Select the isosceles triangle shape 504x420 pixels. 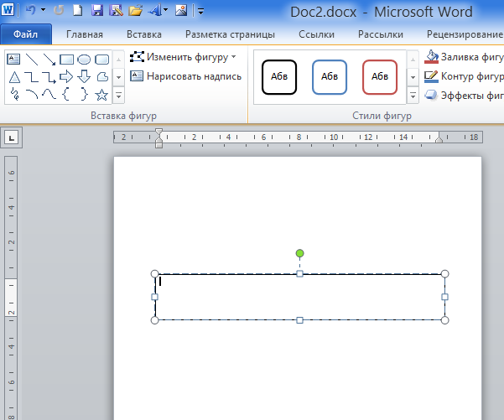tap(14, 77)
